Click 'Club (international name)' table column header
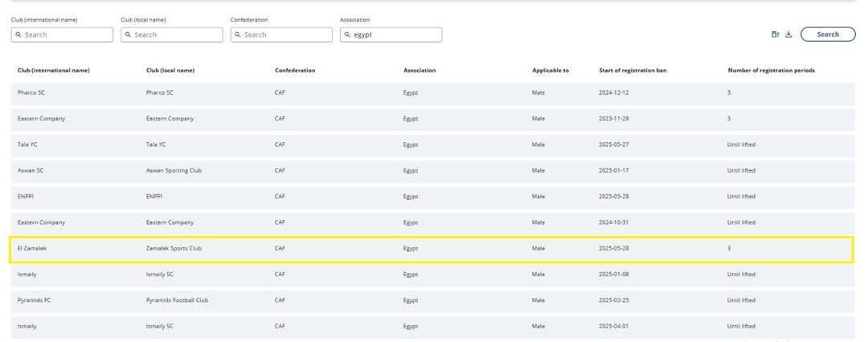The height and width of the screenshot is (342, 868). pyautogui.click(x=54, y=71)
